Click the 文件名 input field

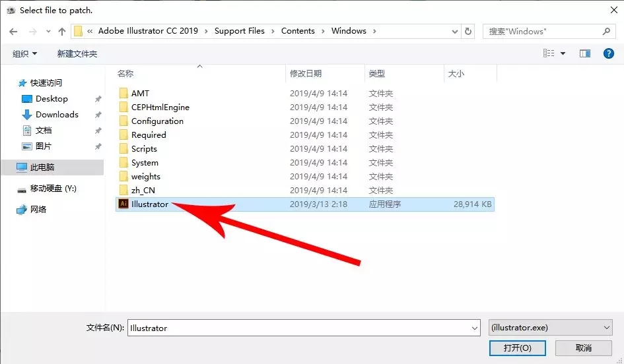click(x=304, y=328)
